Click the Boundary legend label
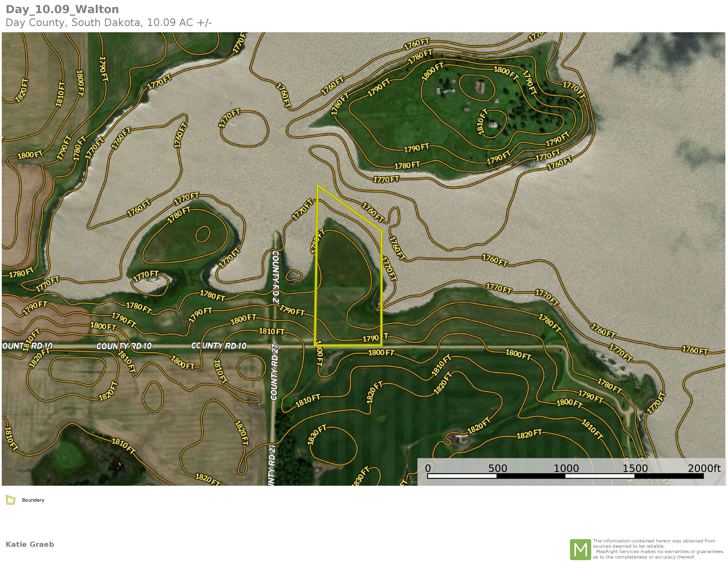This screenshot has width=728, height=563. click(33, 500)
